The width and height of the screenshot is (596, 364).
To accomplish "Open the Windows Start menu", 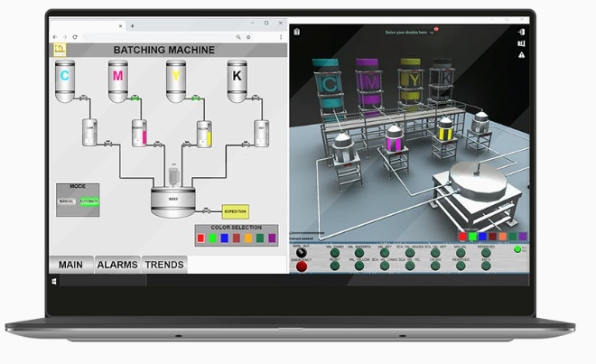I will (54, 281).
